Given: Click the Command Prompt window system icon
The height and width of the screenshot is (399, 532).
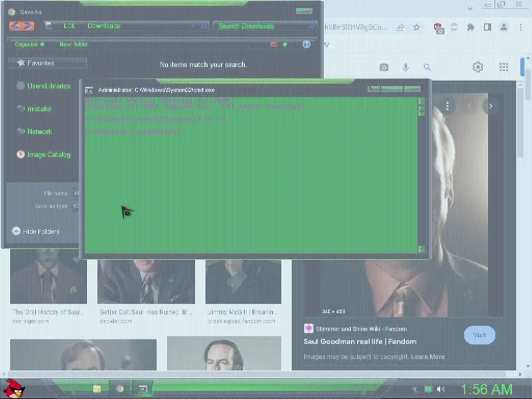Looking at the screenshot, I should tap(89, 90).
